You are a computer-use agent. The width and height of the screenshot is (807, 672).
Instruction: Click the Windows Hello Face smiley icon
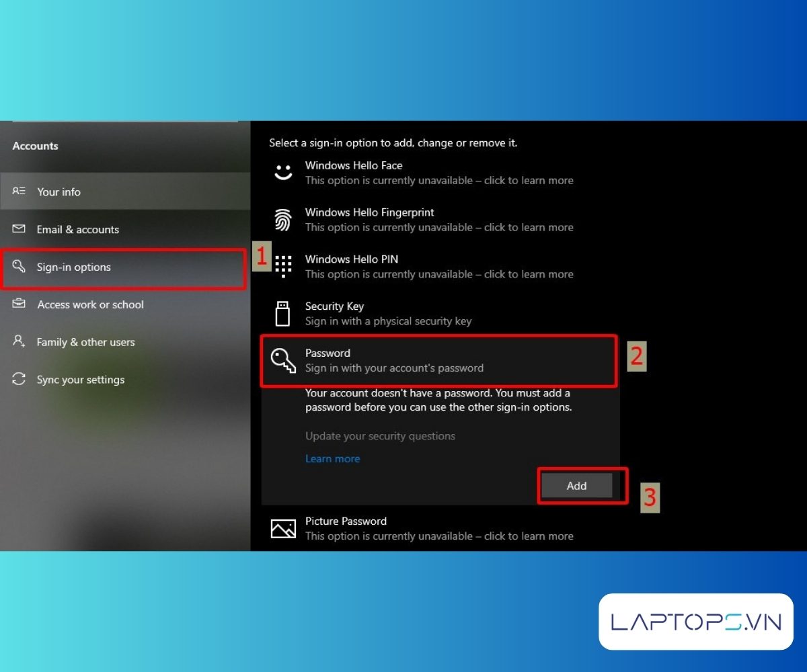[x=283, y=172]
